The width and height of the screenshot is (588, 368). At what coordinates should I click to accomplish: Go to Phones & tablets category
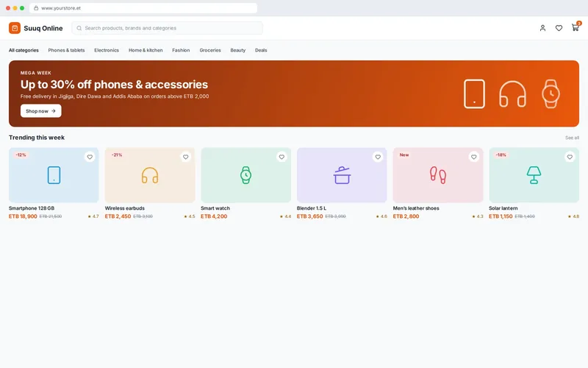coord(66,50)
